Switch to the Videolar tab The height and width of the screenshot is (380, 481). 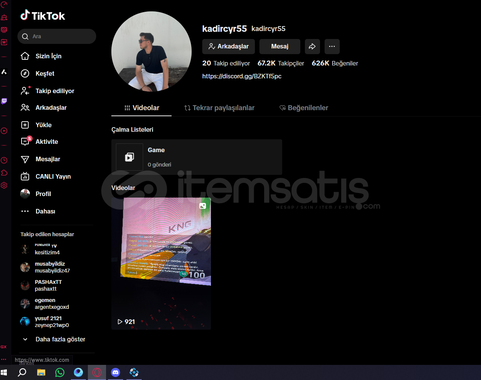pos(141,108)
